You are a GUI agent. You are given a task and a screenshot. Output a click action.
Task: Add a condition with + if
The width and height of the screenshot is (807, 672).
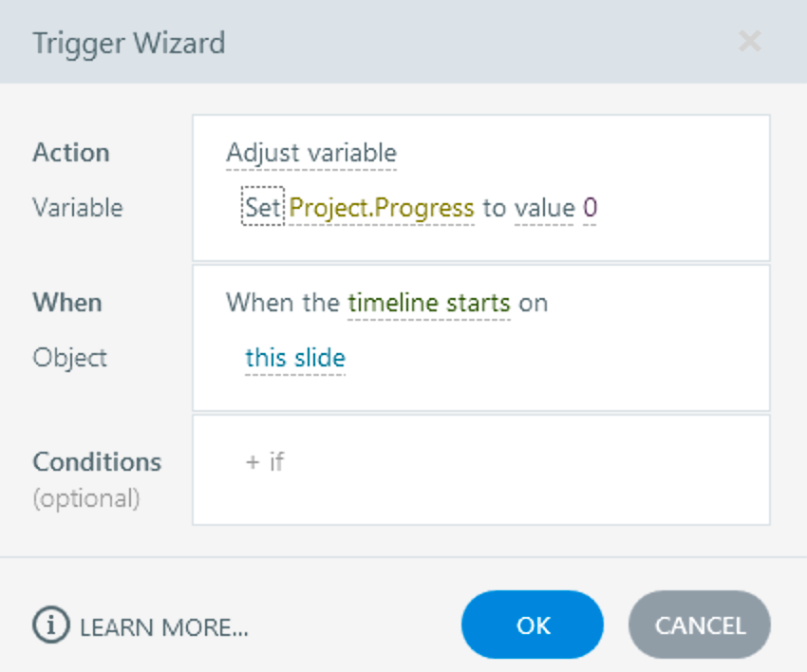(x=265, y=462)
